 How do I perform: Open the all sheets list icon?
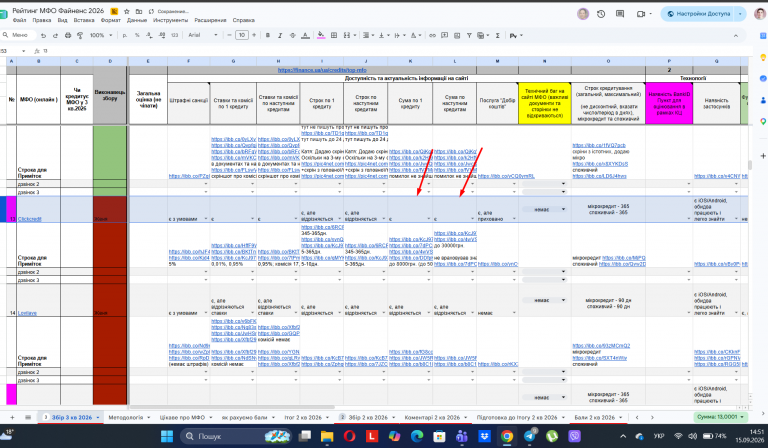click(x=28, y=418)
